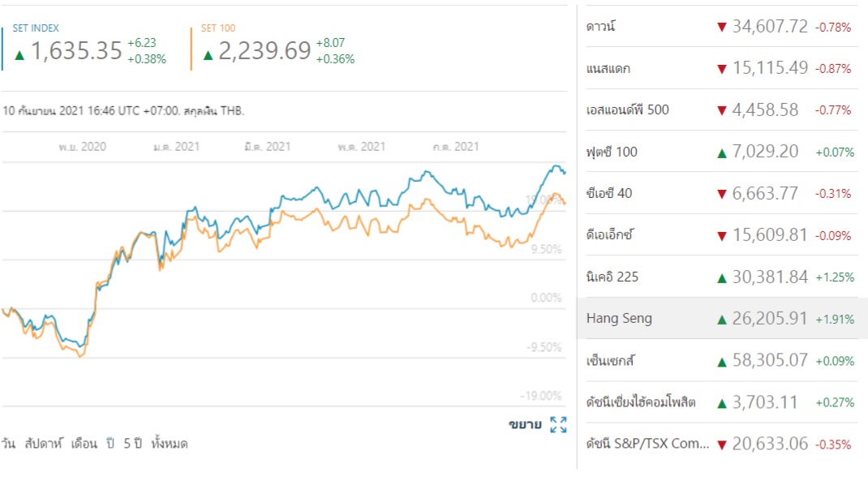Select the SET 100 header label
Screen dimensions: 868x477
(218, 28)
